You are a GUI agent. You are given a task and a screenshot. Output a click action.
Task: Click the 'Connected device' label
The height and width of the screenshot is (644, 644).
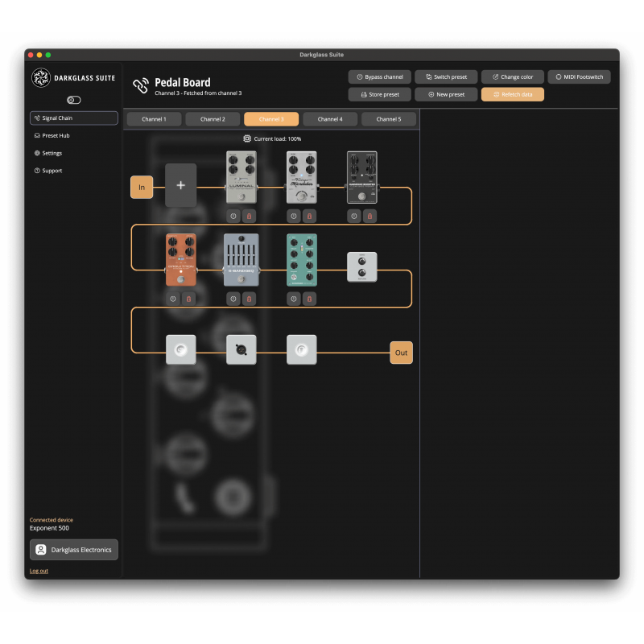coord(52,520)
